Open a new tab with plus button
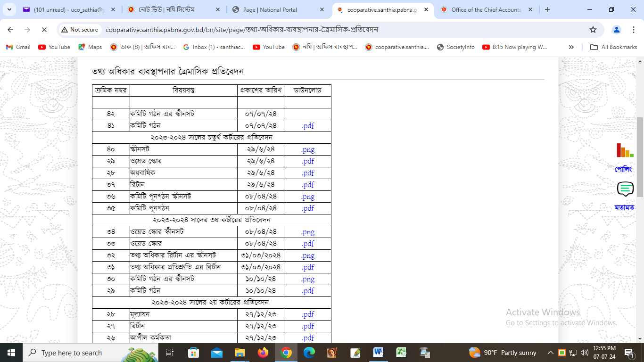Screen dimensions: 644x362 pyautogui.click(x=547, y=9)
